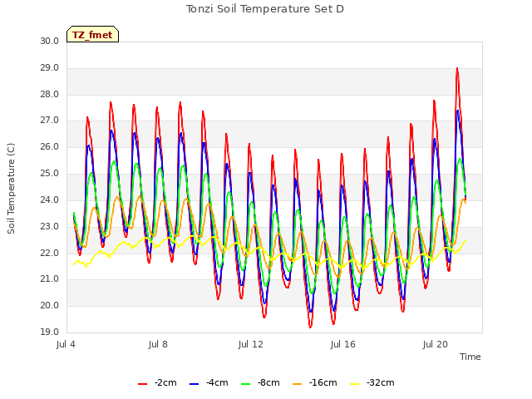This screenshot has height=399, width=532.
Task: Click the TZ_fmet label box
Action: (x=92, y=34)
